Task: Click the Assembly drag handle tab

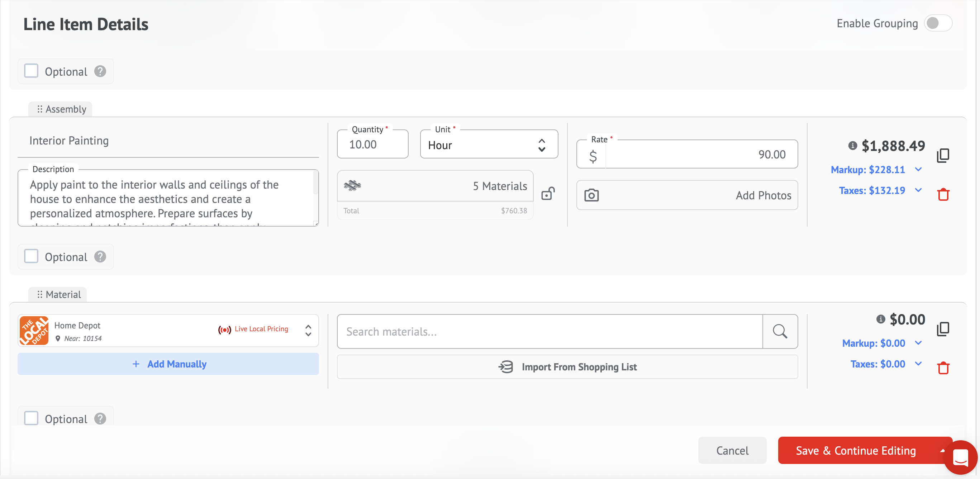Action: point(61,109)
